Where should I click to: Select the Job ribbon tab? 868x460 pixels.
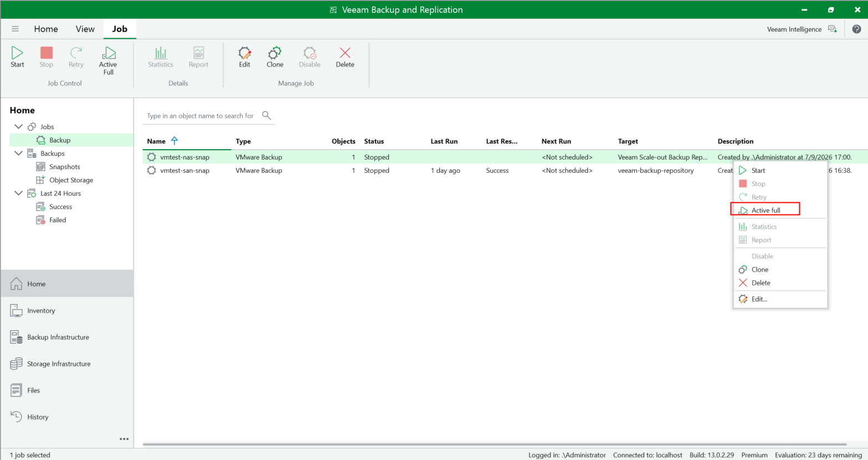click(x=120, y=29)
